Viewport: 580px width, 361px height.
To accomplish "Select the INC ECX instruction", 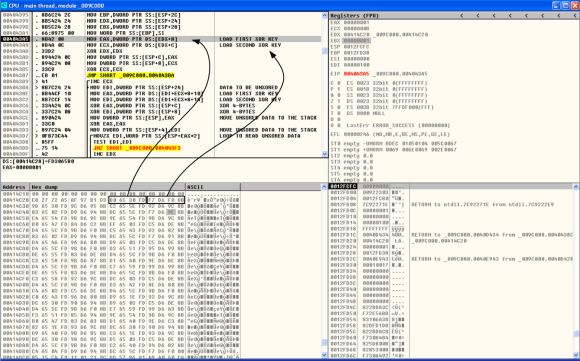I will tap(101, 81).
